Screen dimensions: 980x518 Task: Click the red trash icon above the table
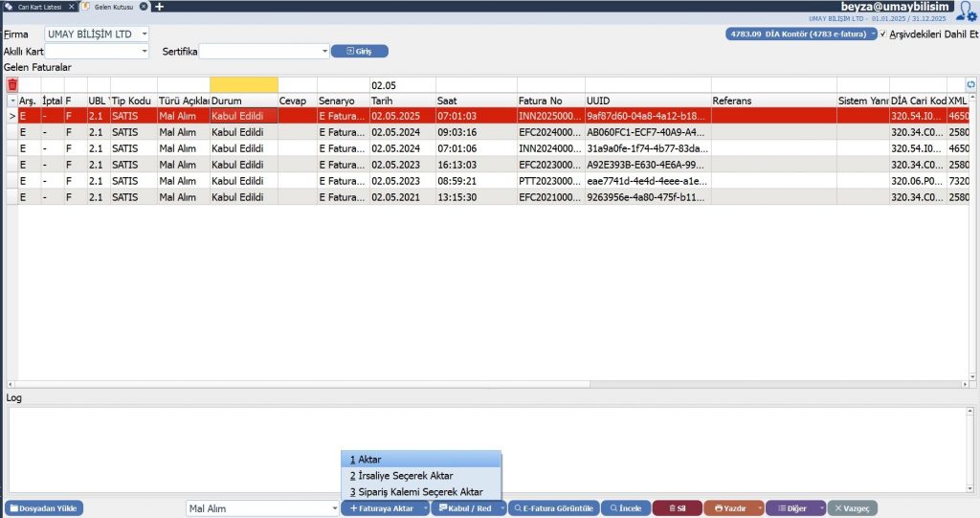tap(12, 85)
